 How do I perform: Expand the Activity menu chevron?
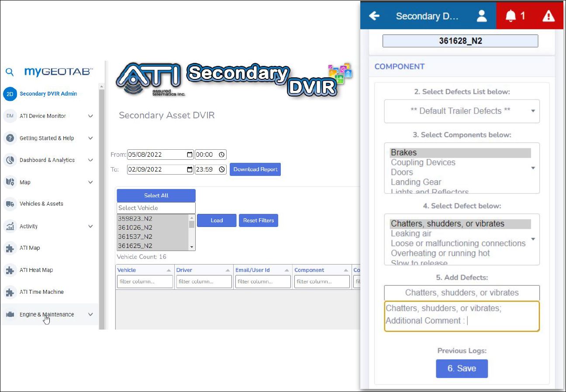(x=90, y=226)
